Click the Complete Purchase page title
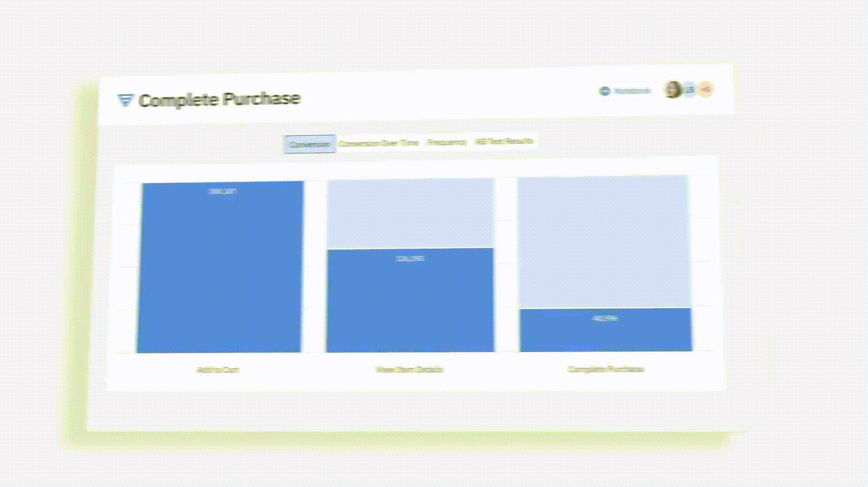The image size is (868, 487). 219,100
